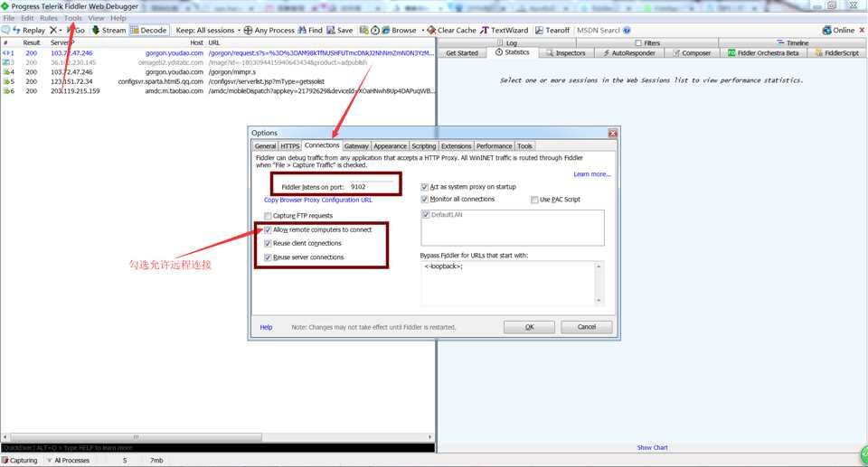Open the FiddlerScript tab

pyautogui.click(x=836, y=52)
